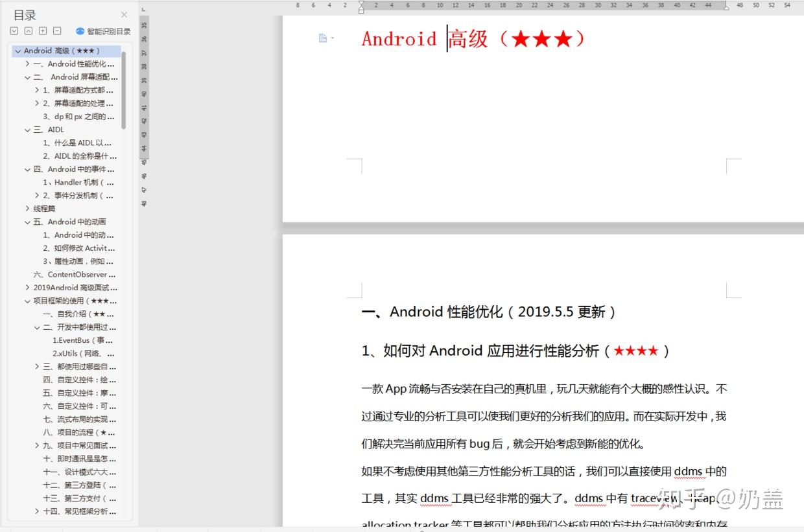Expand 1、屏幕适配方式都 outline node
Viewport: 804px width, 532px height.
37,90
